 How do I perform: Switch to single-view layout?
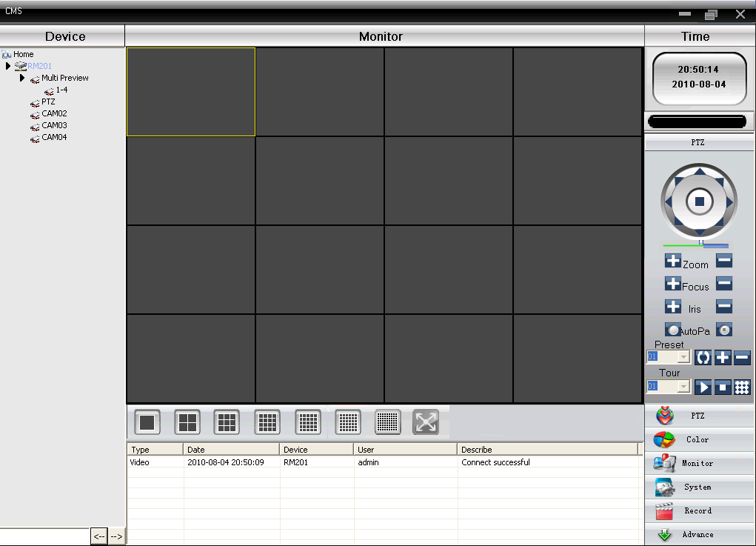click(x=147, y=422)
